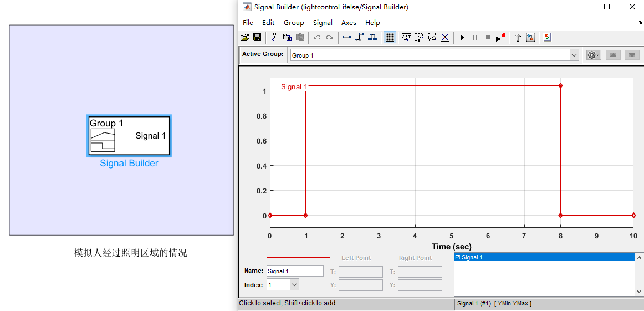This screenshot has height=311, width=644.
Task: Save with the floppy disk icon
Action: [257, 37]
